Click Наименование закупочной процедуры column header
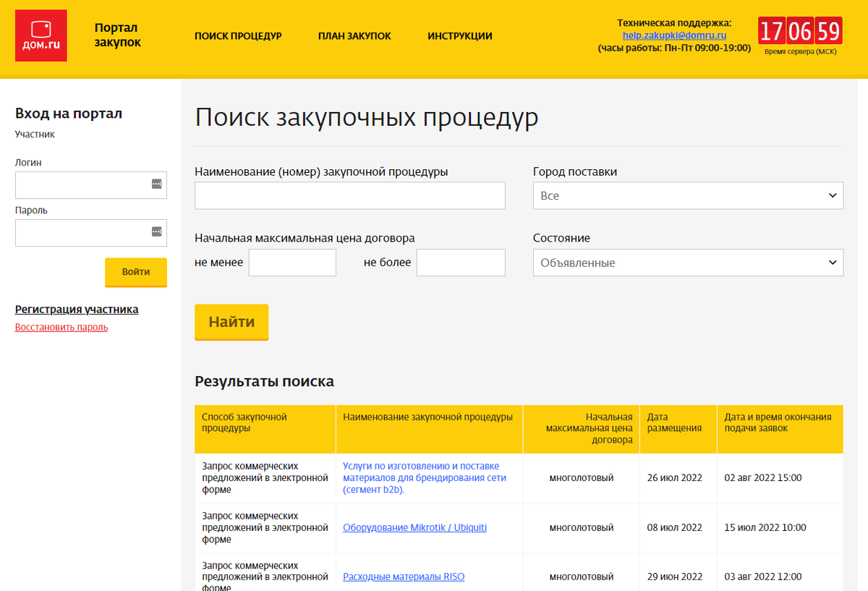This screenshot has width=868, height=591. coord(430,429)
